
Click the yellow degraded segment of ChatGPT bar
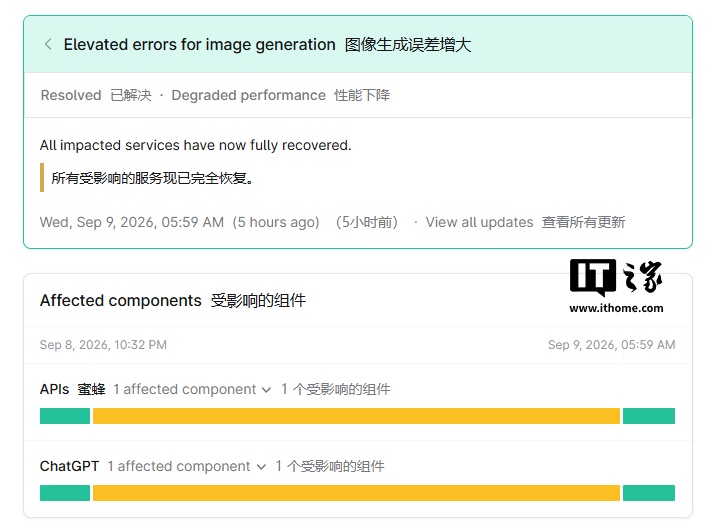tap(356, 493)
